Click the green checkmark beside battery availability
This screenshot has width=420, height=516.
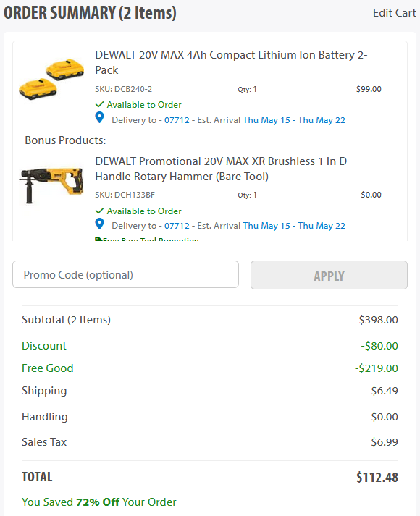tap(99, 105)
